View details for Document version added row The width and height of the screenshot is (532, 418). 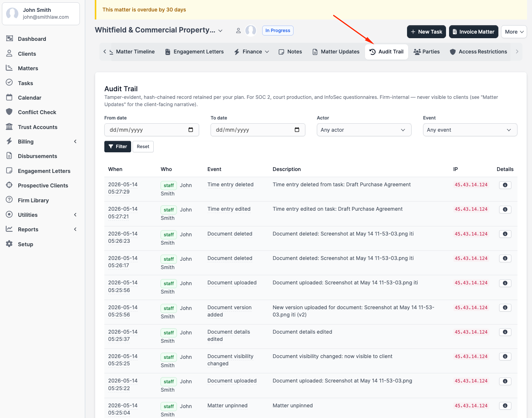pyautogui.click(x=505, y=308)
